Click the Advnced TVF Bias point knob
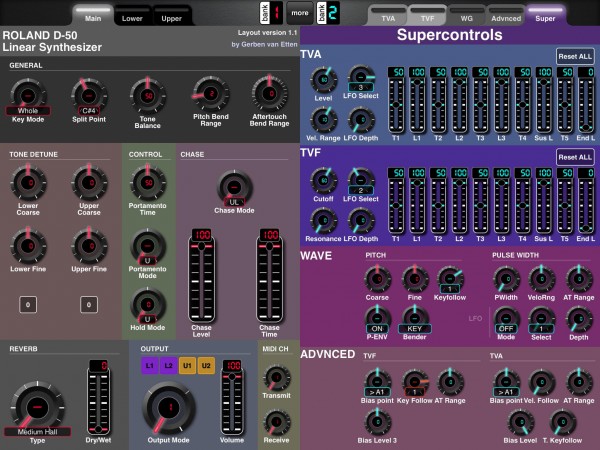The height and width of the screenshot is (450, 600). tap(377, 383)
